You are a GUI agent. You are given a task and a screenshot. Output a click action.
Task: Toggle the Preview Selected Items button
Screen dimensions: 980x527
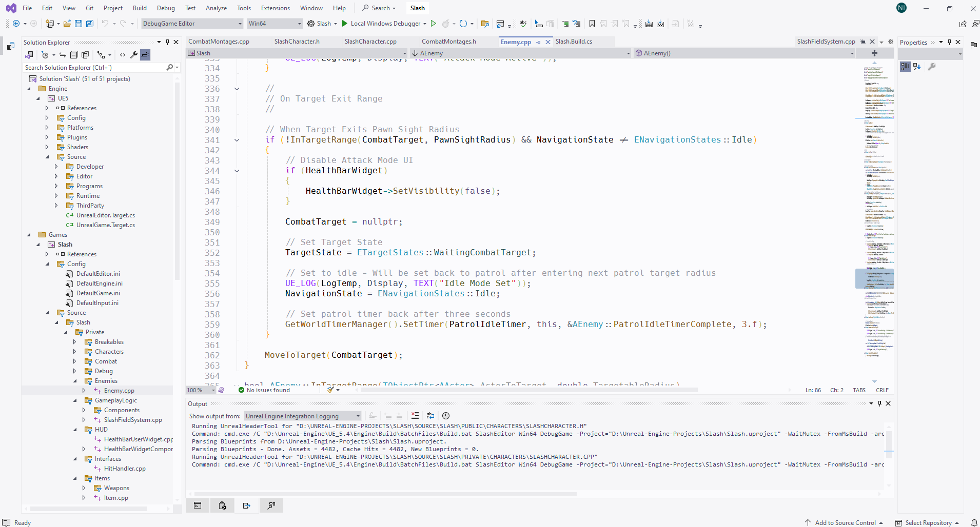[x=145, y=55]
